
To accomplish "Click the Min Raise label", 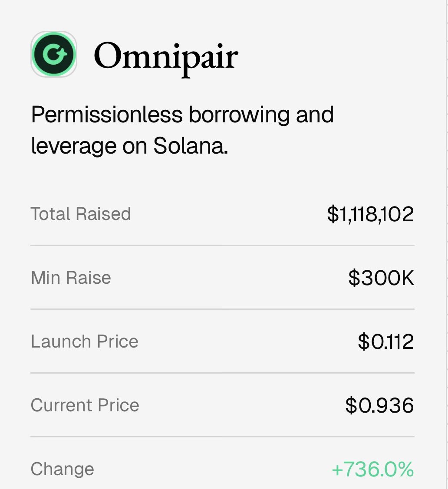I will point(71,278).
